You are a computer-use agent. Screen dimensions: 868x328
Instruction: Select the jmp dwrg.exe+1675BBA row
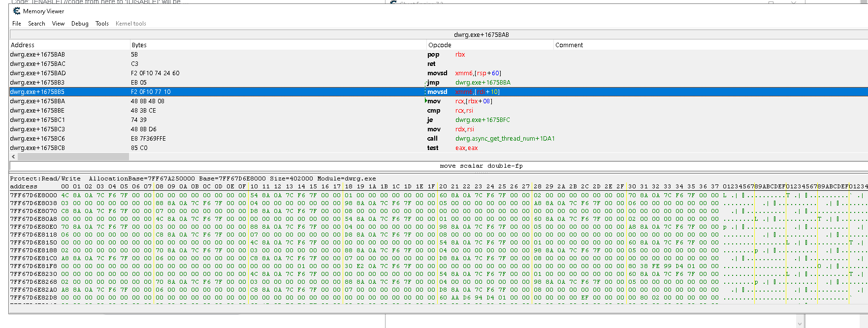click(439, 83)
